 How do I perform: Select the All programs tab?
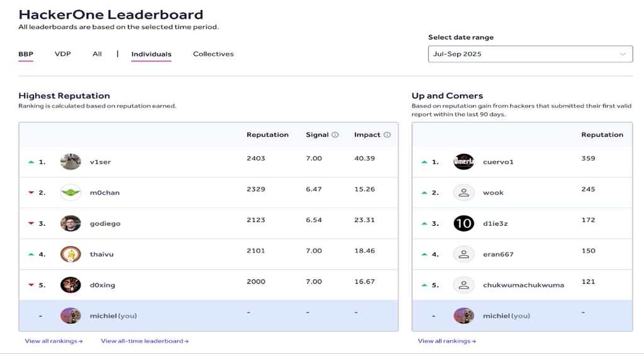[x=97, y=54]
